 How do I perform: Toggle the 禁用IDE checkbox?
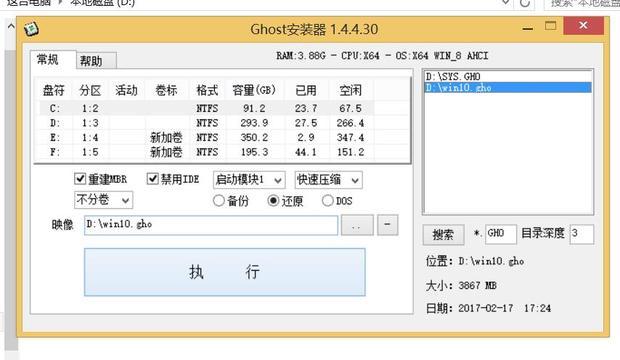point(152,179)
